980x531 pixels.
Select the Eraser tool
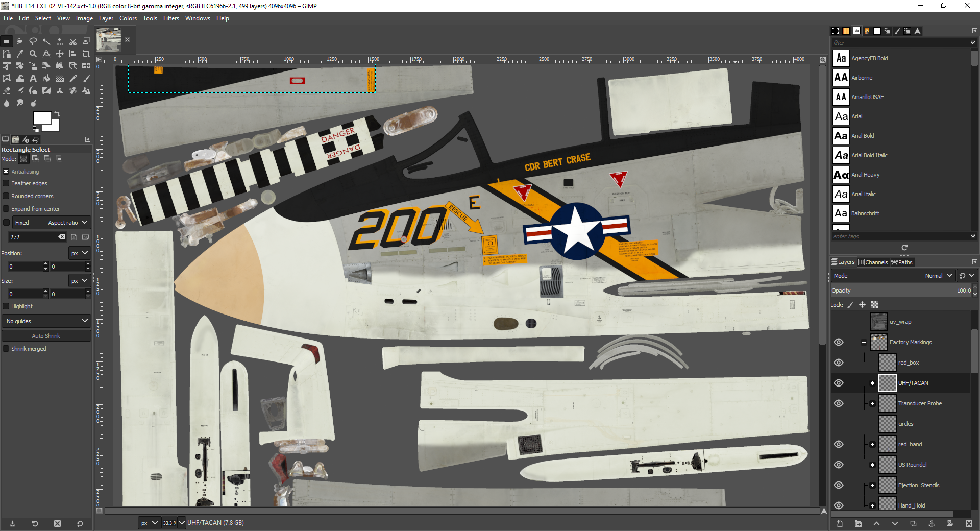pyautogui.click(x=7, y=90)
